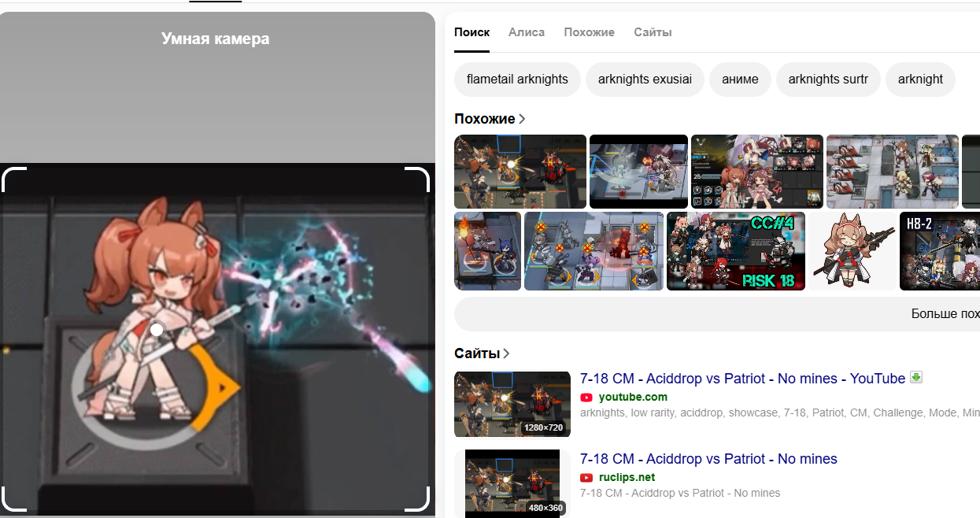Open the 1280×720 result thumbnail
Image resolution: width=980 pixels, height=518 pixels.
512,405
